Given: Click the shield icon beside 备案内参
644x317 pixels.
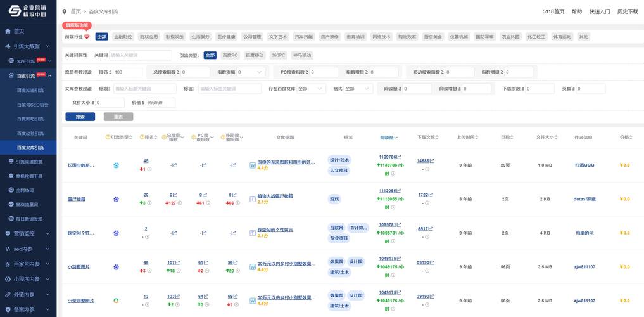Looking at the screenshot, I should [8, 309].
